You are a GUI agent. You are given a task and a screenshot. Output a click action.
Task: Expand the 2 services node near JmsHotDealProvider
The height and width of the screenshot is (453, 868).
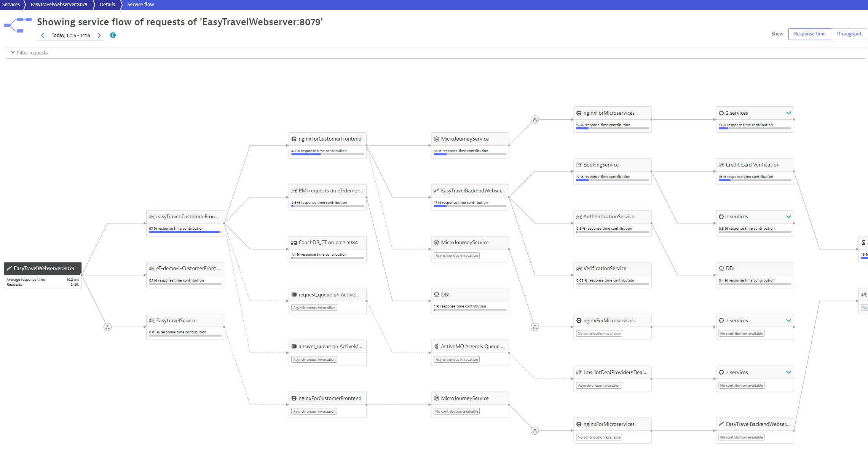[x=788, y=372]
